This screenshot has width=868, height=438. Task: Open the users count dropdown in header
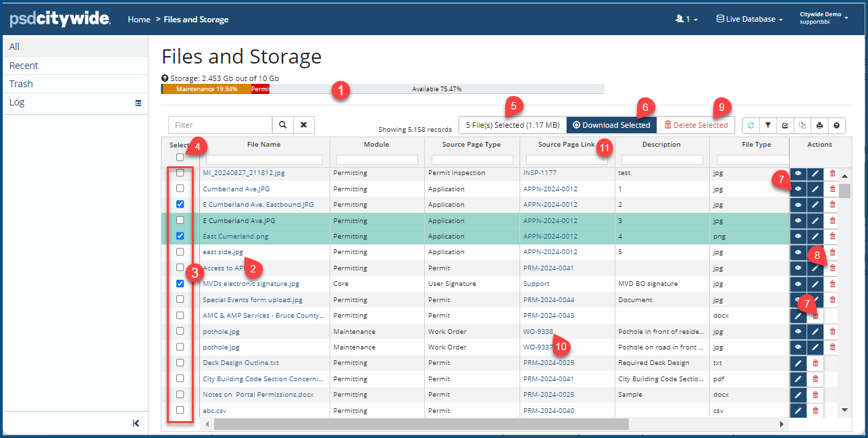tap(686, 19)
